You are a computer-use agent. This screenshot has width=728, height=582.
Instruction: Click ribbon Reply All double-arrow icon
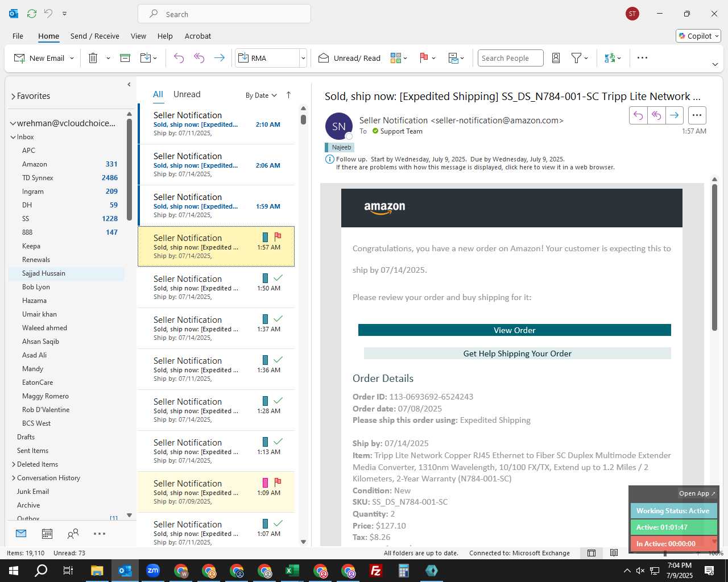(x=199, y=58)
